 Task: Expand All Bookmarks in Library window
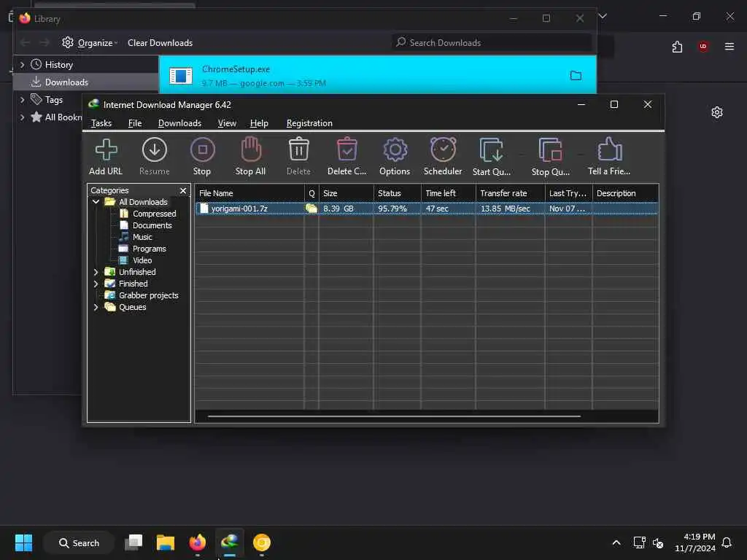tap(22, 117)
